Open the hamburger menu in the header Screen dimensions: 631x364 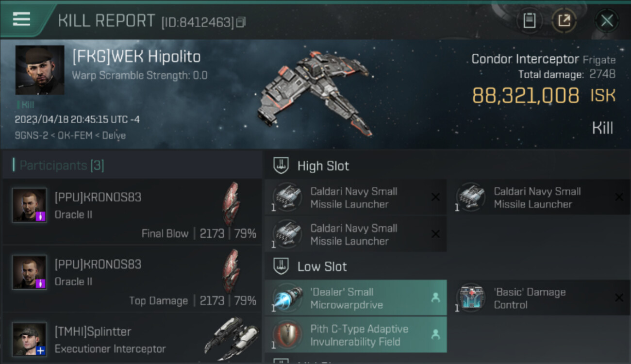pyautogui.click(x=21, y=19)
